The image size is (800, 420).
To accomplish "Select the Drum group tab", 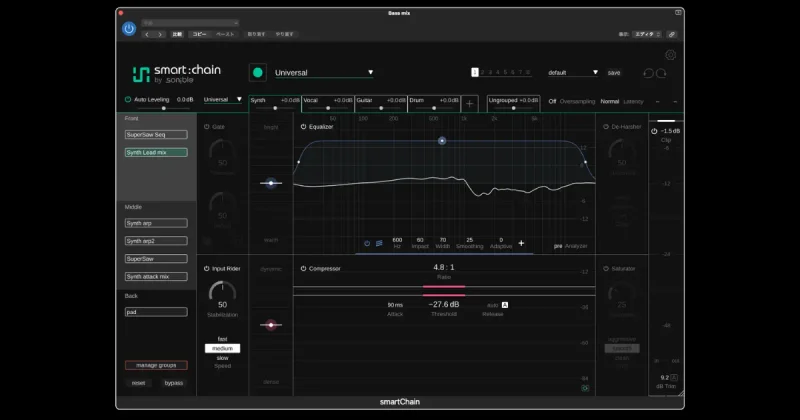I will coord(434,104).
